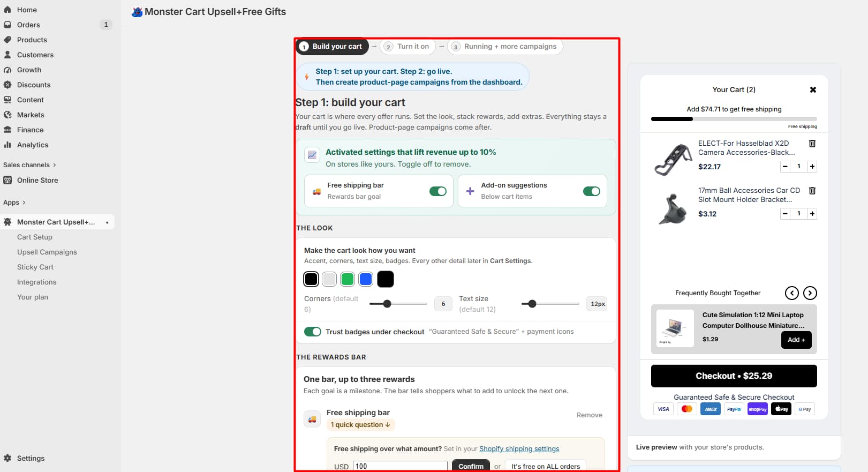Delete the ELECT-For Hasselblad item with trash icon

pyautogui.click(x=812, y=144)
